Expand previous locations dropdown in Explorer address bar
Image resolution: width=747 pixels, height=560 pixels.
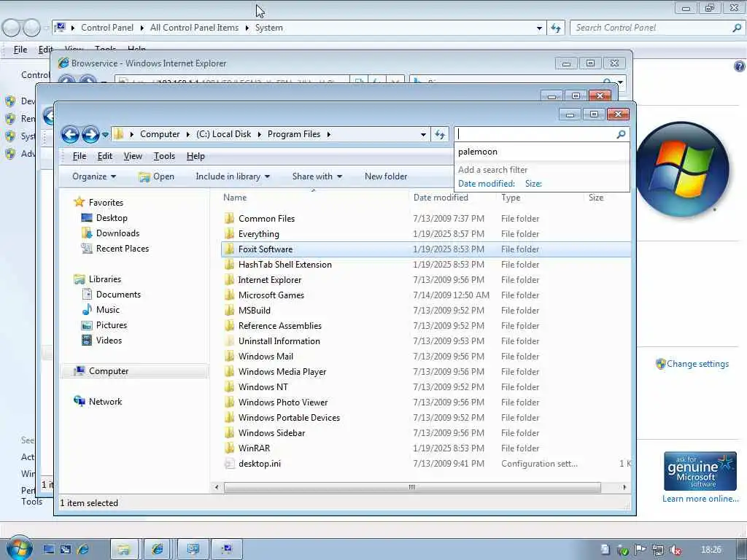(x=423, y=135)
